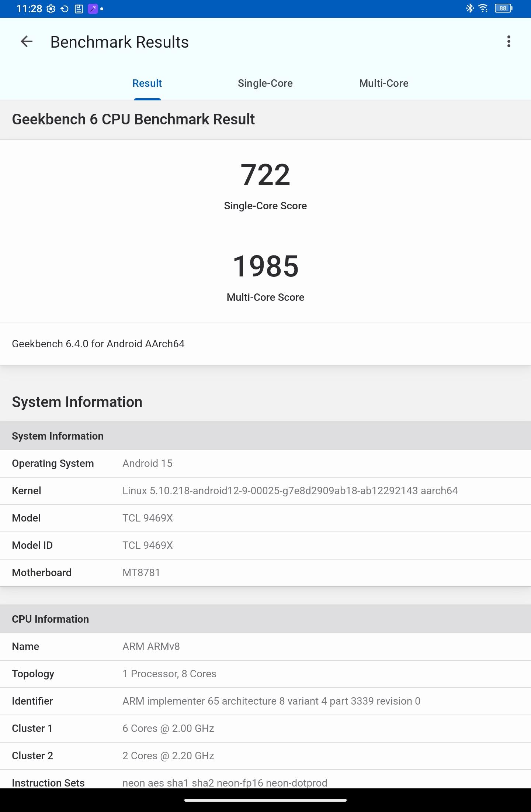531x812 pixels.
Task: Tap the ARM ARMv8 CPU name
Action: tap(151, 647)
